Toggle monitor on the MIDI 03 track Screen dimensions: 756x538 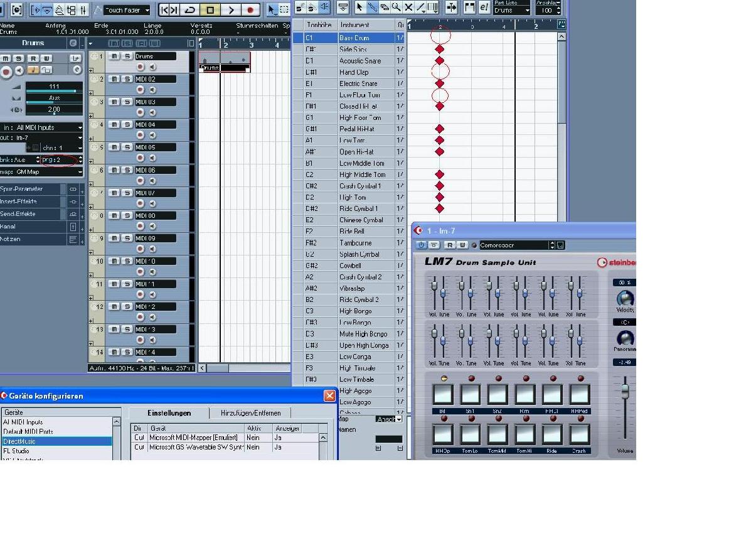152,112
